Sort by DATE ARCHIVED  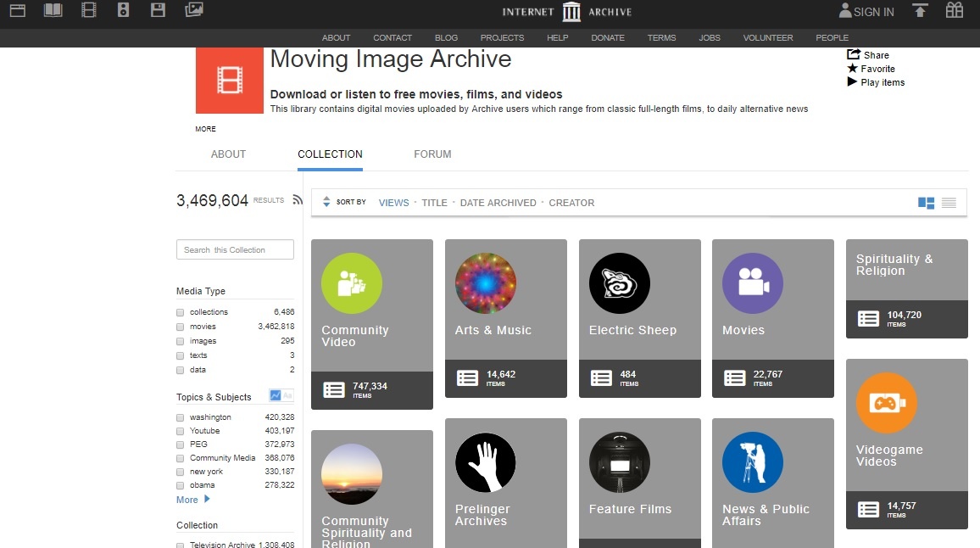(498, 203)
